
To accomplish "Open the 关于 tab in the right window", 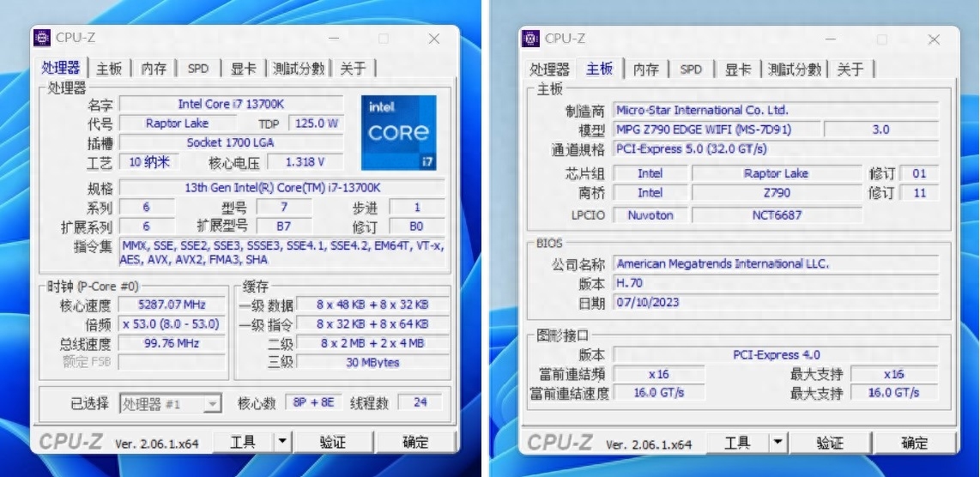I will tap(850, 69).
